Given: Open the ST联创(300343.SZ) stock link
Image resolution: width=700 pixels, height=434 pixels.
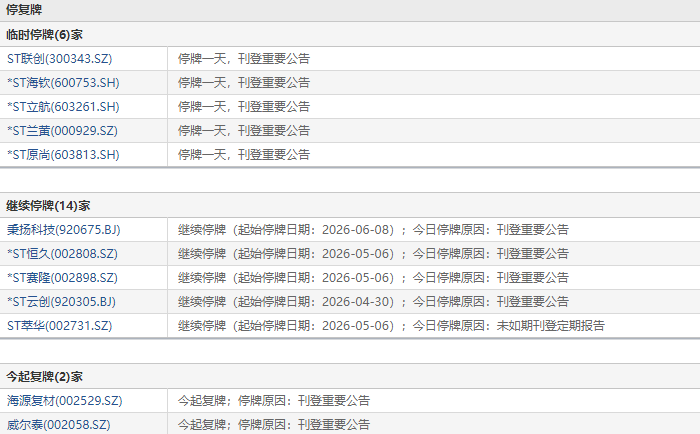Looking at the screenshot, I should click(x=59, y=58).
